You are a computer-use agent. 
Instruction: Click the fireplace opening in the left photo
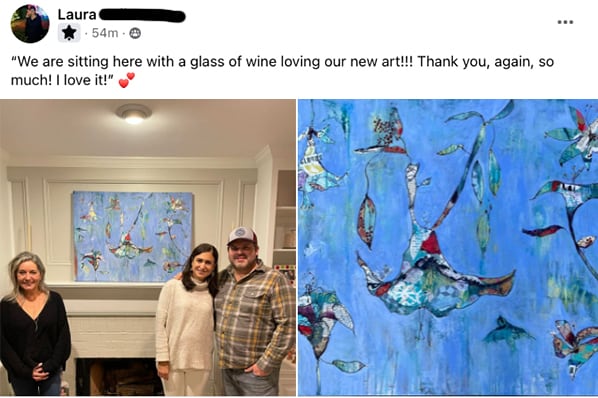coord(116,377)
